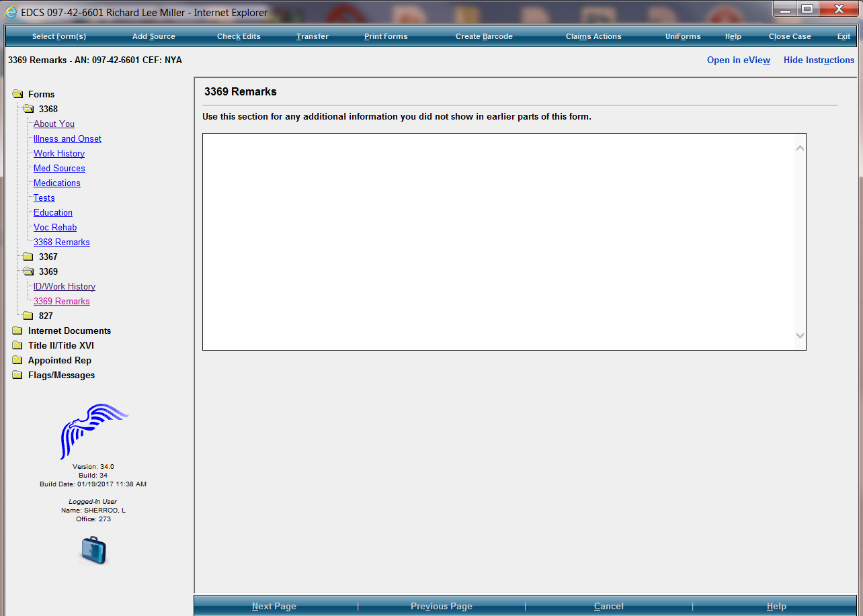Choose Close Case from the menu bar

790,36
